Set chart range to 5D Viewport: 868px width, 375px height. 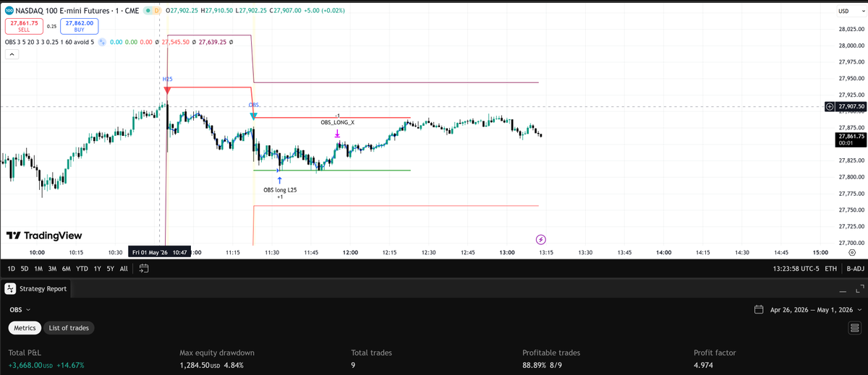pyautogui.click(x=25, y=268)
